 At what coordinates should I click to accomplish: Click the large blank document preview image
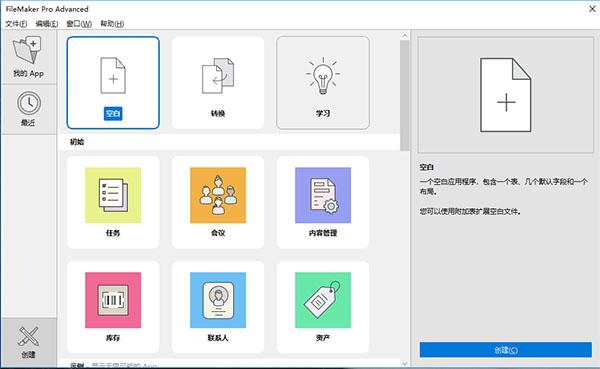(505, 95)
